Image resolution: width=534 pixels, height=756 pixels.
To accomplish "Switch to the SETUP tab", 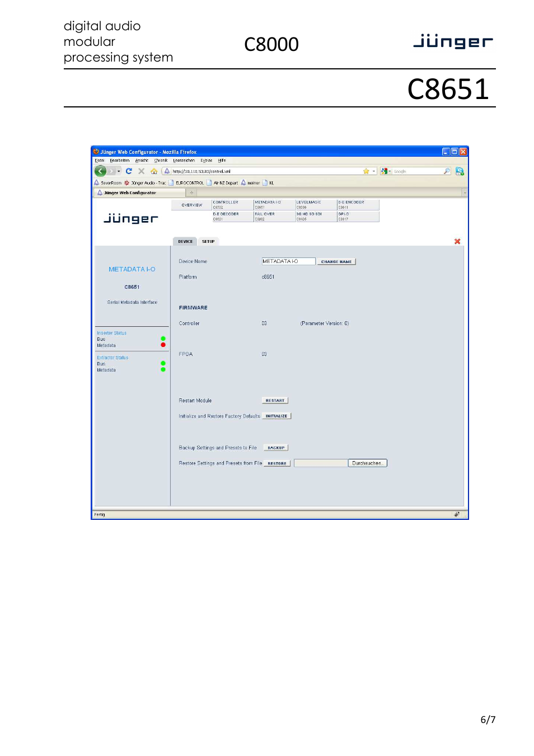I will tap(208, 242).
